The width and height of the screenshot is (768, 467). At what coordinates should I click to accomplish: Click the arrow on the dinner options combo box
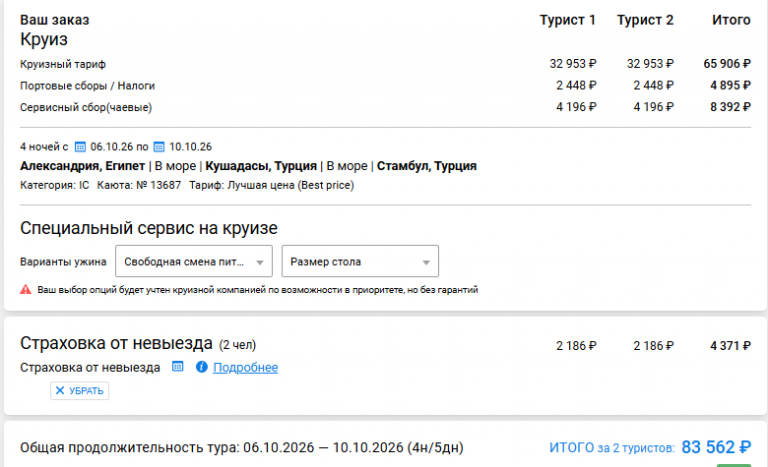(x=260, y=262)
